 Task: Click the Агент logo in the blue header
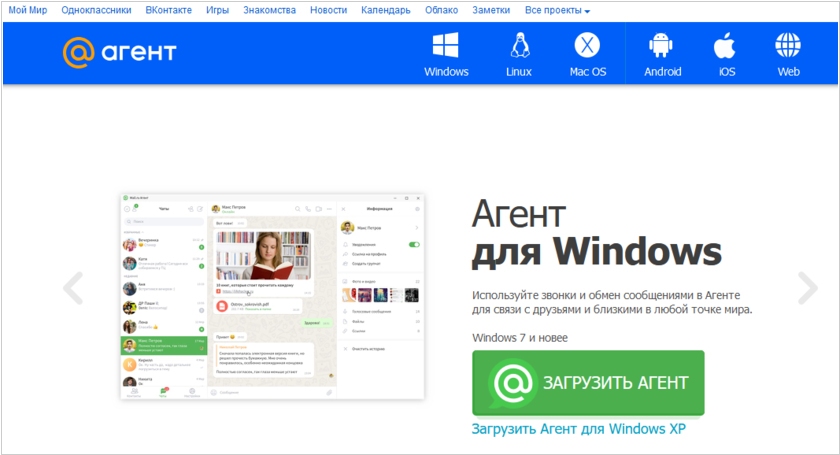[119, 53]
